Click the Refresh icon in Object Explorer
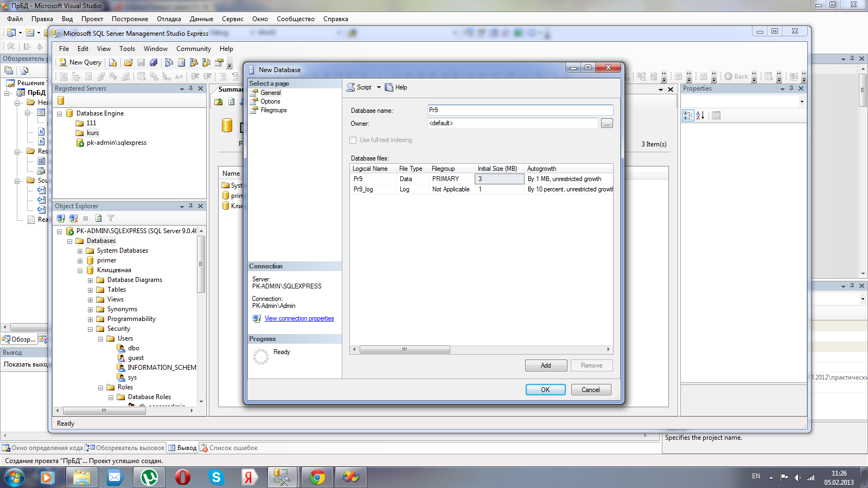868x488 pixels. point(98,218)
